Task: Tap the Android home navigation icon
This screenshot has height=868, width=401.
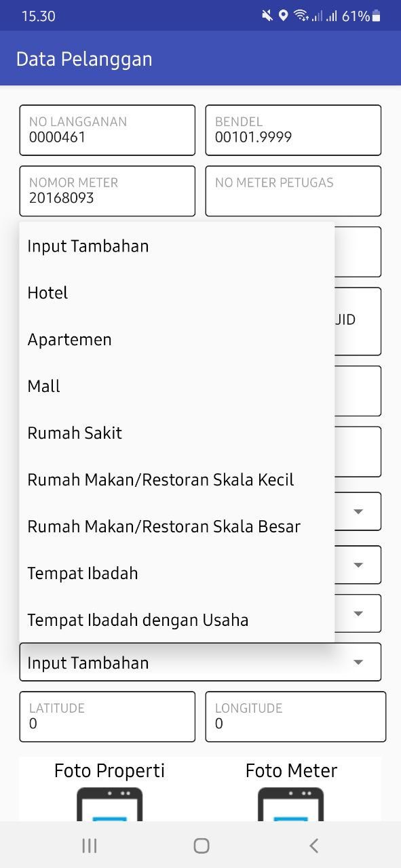Action: tap(201, 846)
